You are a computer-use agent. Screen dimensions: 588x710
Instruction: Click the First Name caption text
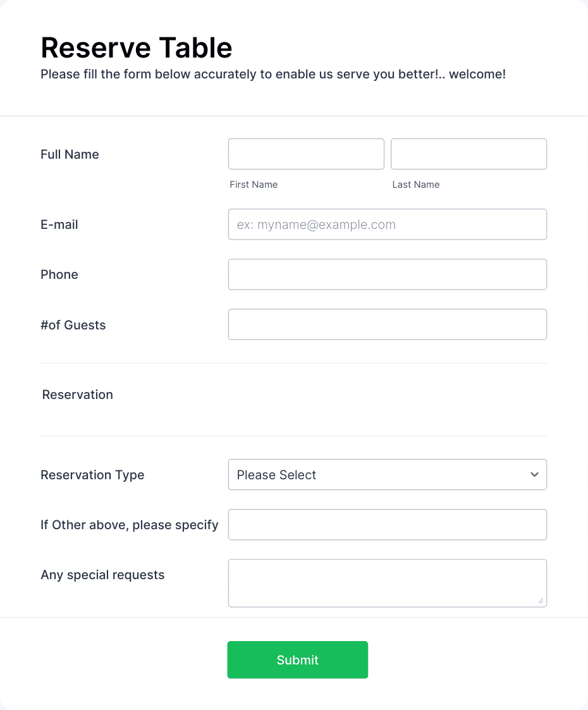coord(254,184)
